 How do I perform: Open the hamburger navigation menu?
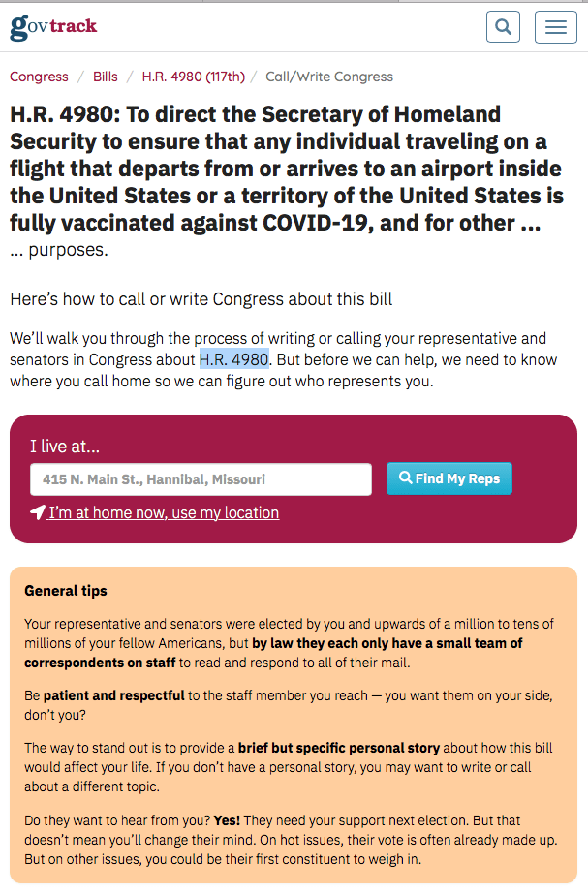coord(555,27)
